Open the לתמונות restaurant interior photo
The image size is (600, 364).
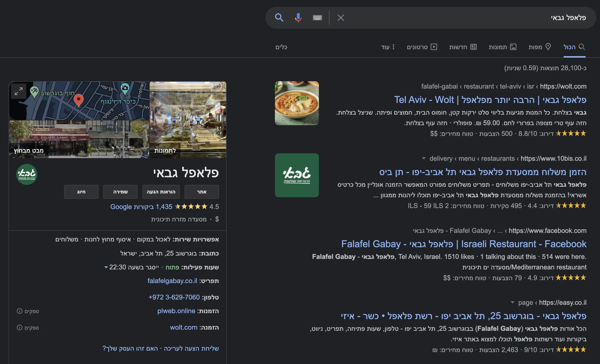[188, 120]
